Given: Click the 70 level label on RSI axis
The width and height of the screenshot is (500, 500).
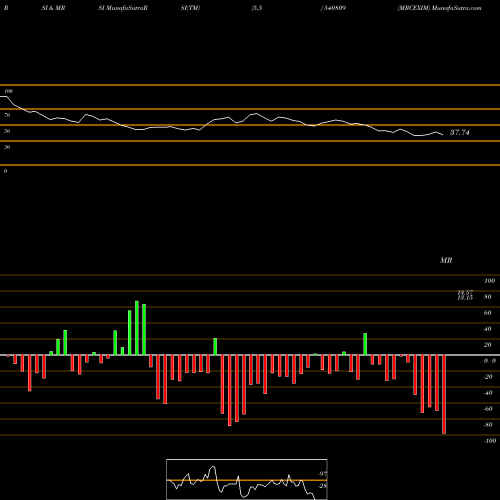Looking at the screenshot, I should click(7, 115).
